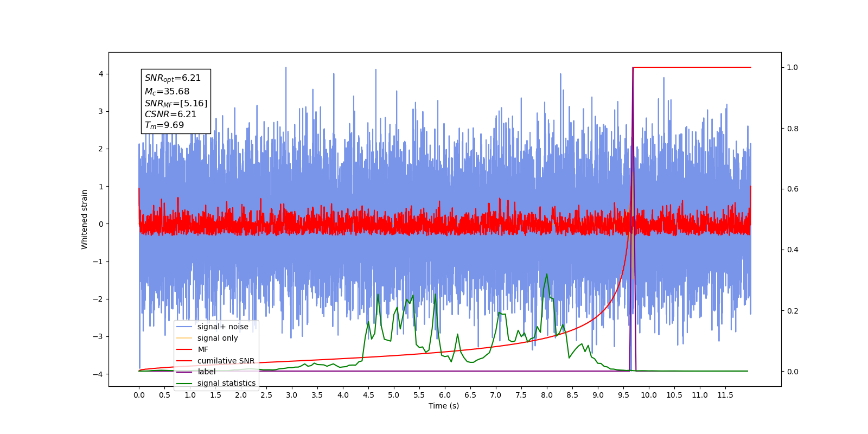Select the 11.0 time axis tick label
Screen dimensions: 868x434
[x=700, y=395]
